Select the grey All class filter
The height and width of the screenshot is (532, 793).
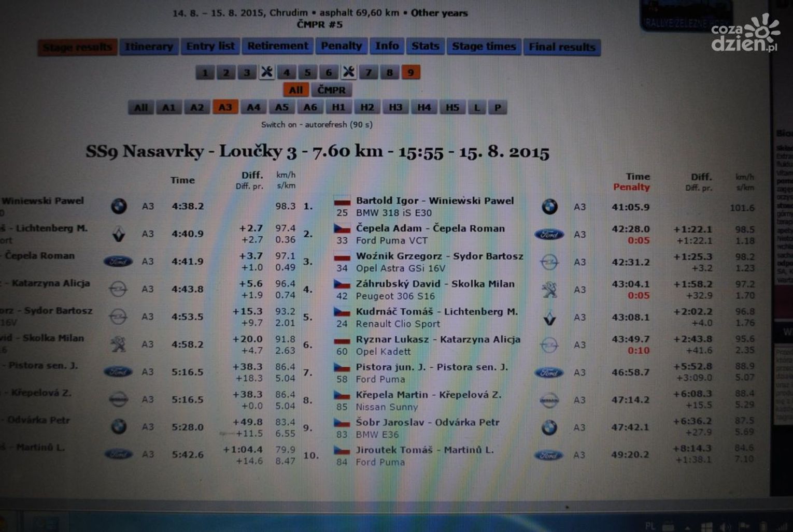141,108
